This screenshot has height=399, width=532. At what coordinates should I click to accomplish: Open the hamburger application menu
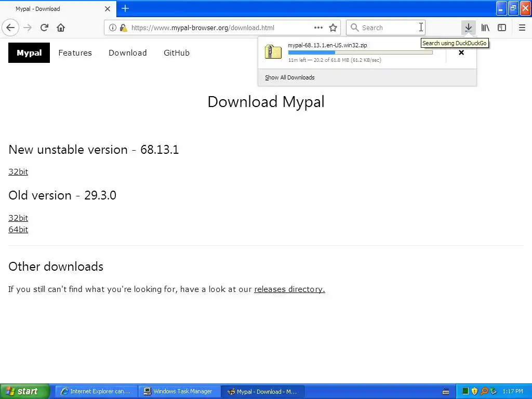[522, 28]
